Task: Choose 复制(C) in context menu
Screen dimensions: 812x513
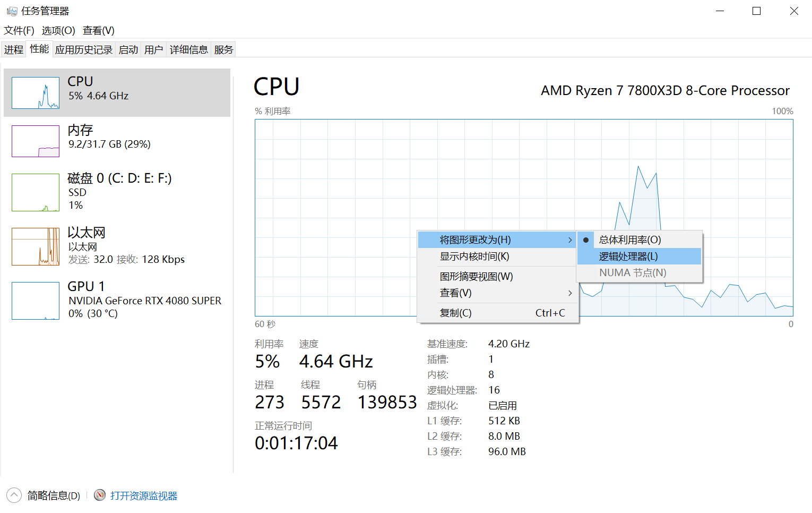Action: 456,313
